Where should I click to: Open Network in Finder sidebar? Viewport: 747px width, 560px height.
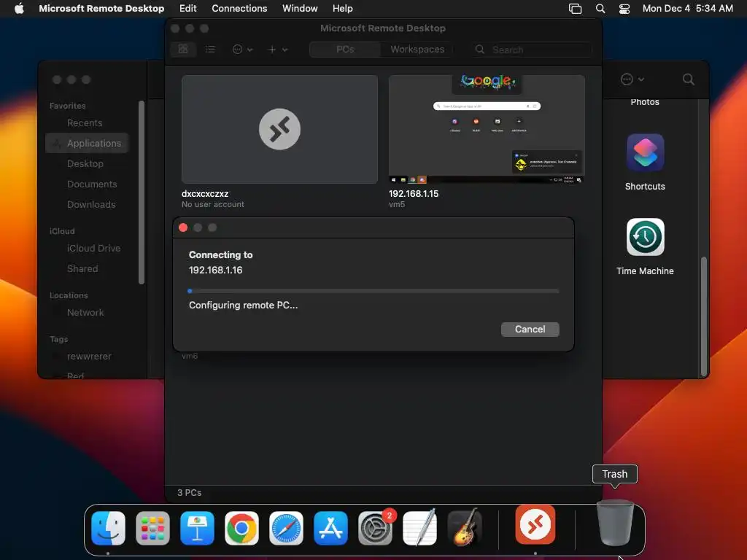point(87,313)
